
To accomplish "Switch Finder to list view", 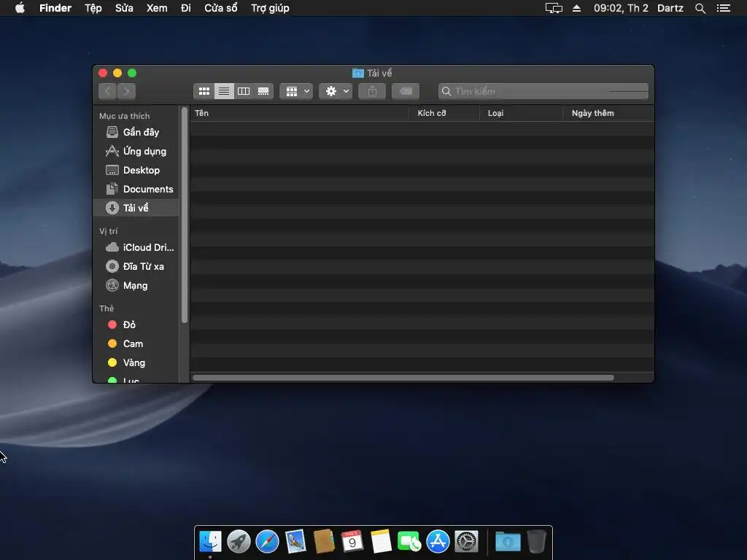I will [x=224, y=91].
